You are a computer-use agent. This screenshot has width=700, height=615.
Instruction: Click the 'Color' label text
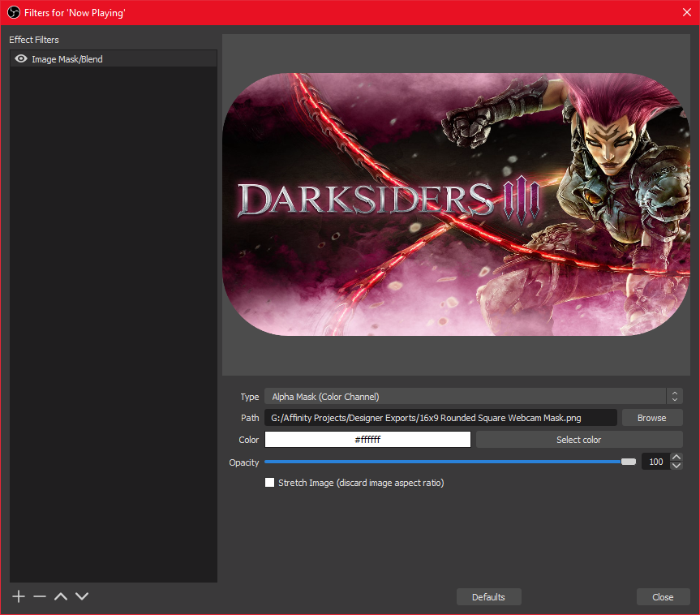pos(249,440)
